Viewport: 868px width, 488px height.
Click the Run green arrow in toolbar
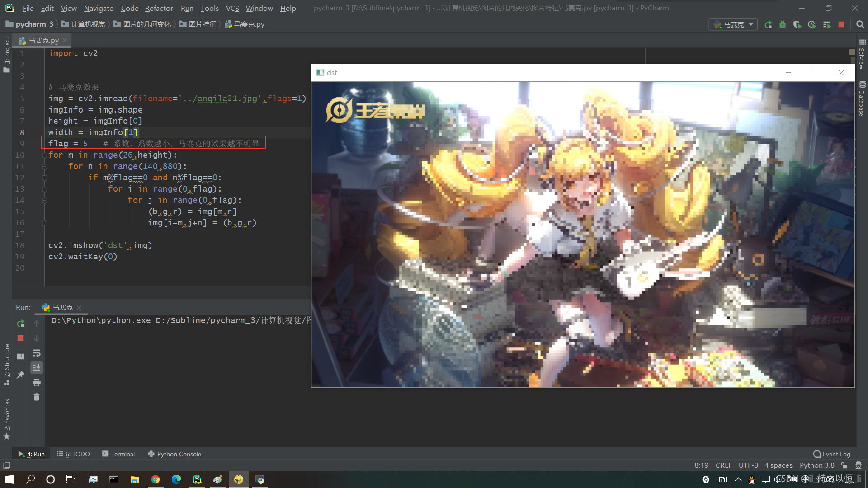[768, 25]
